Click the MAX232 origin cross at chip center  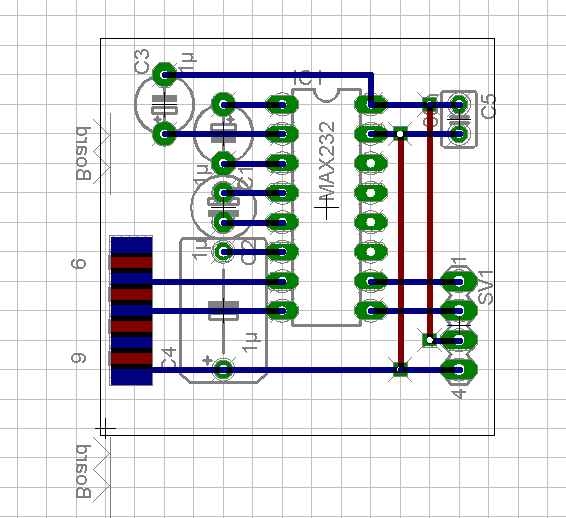(327, 208)
